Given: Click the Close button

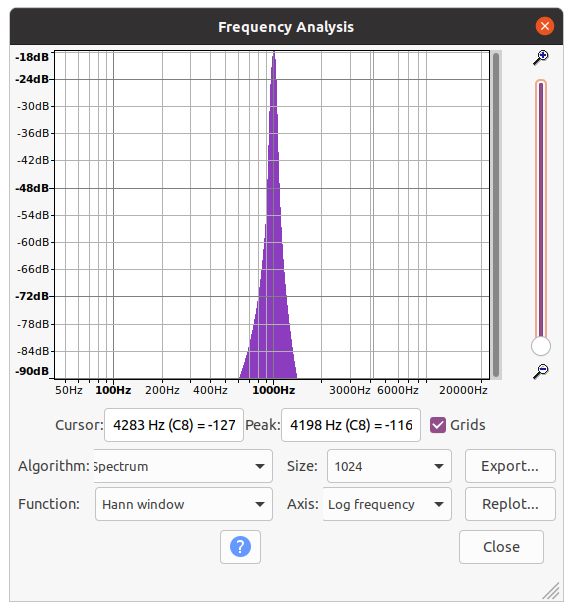Looking at the screenshot, I should (501, 547).
